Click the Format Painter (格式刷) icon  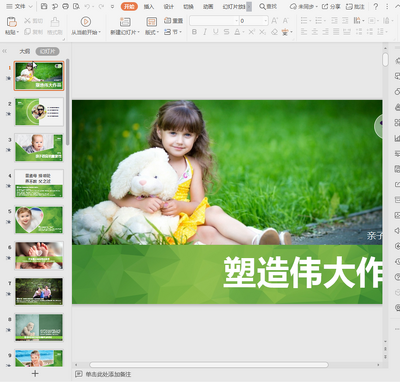coord(55,22)
